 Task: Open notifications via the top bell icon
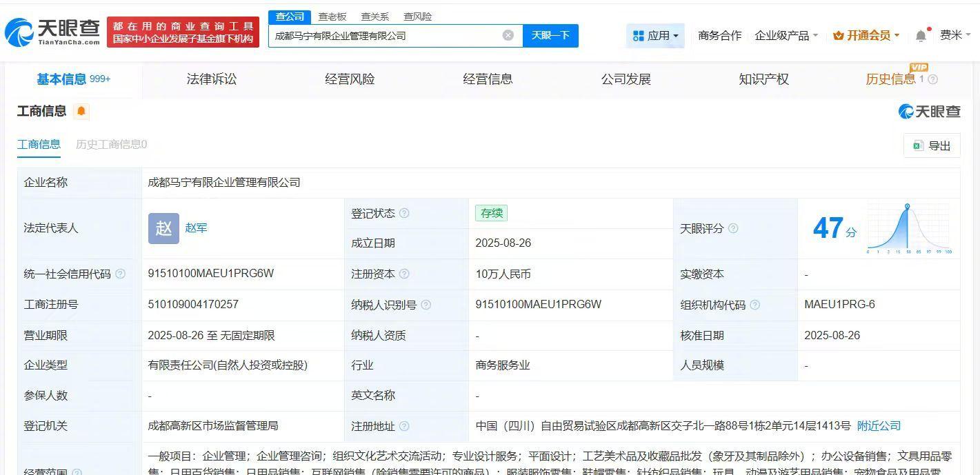pos(921,35)
